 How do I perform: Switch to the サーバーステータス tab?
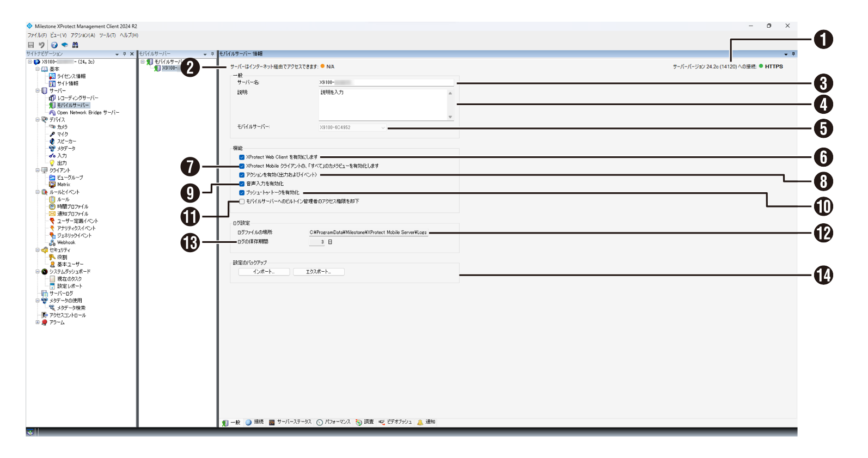click(x=290, y=422)
